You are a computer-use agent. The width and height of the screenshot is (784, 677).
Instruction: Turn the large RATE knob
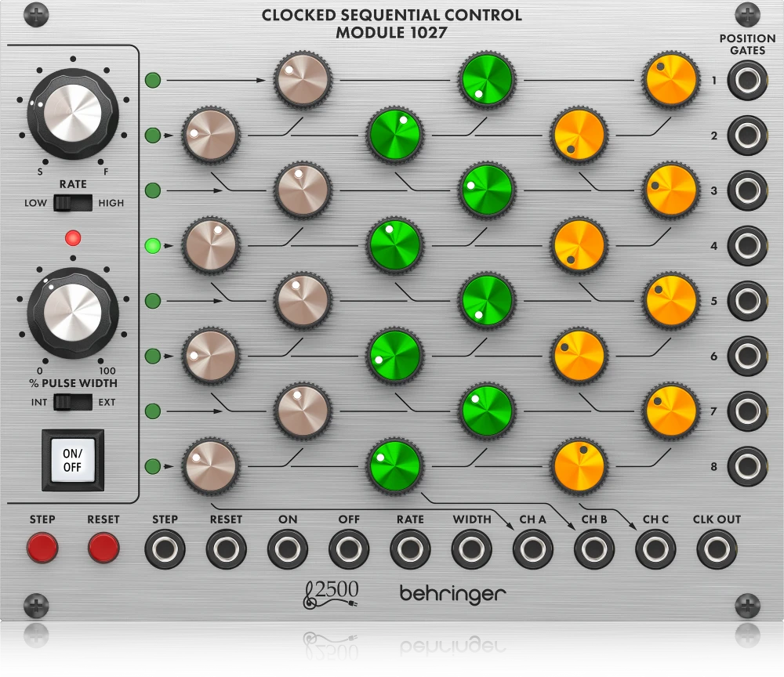pyautogui.click(x=73, y=114)
